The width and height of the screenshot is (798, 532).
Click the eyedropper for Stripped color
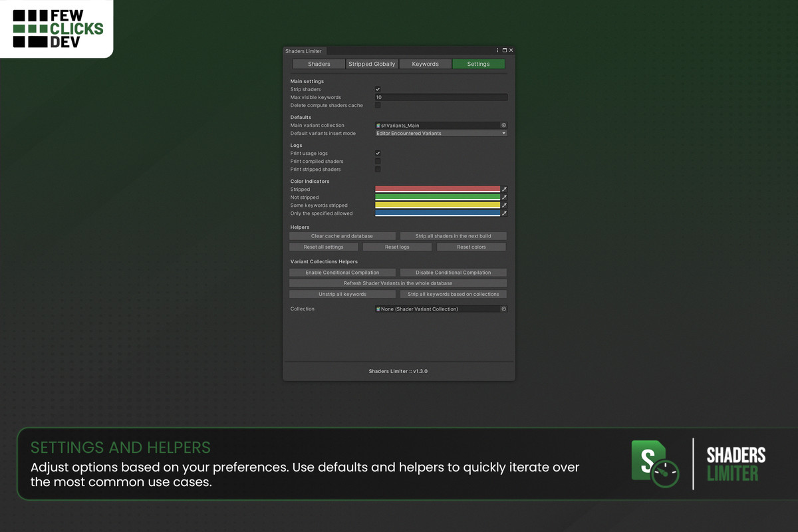pos(504,190)
